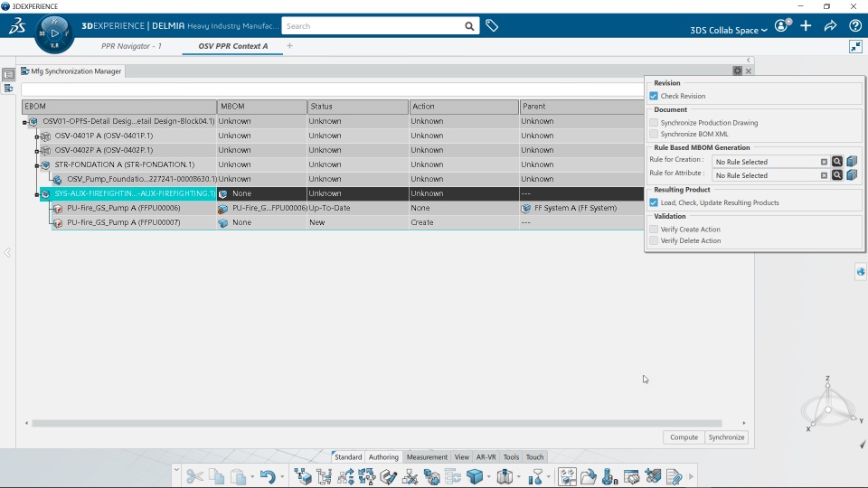This screenshot has height=488, width=868.
Task: Enable Verify Delete Action checkbox
Action: coord(654,240)
